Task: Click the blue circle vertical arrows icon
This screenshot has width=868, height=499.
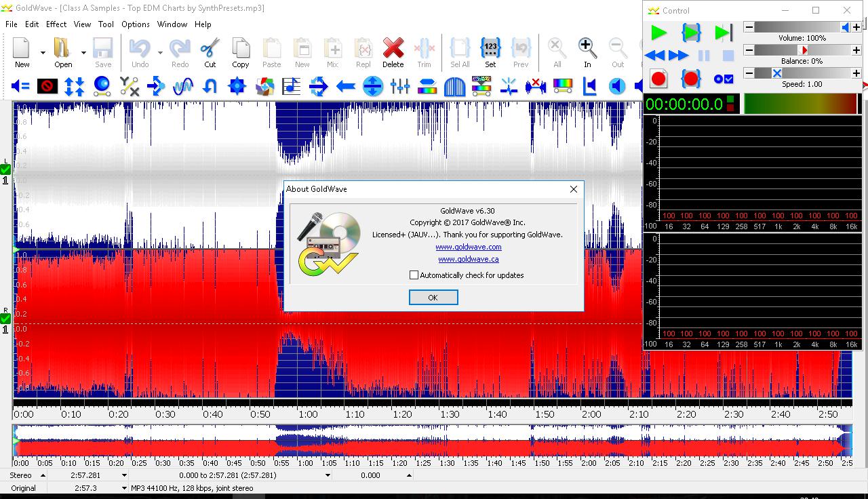Action: coord(373,86)
